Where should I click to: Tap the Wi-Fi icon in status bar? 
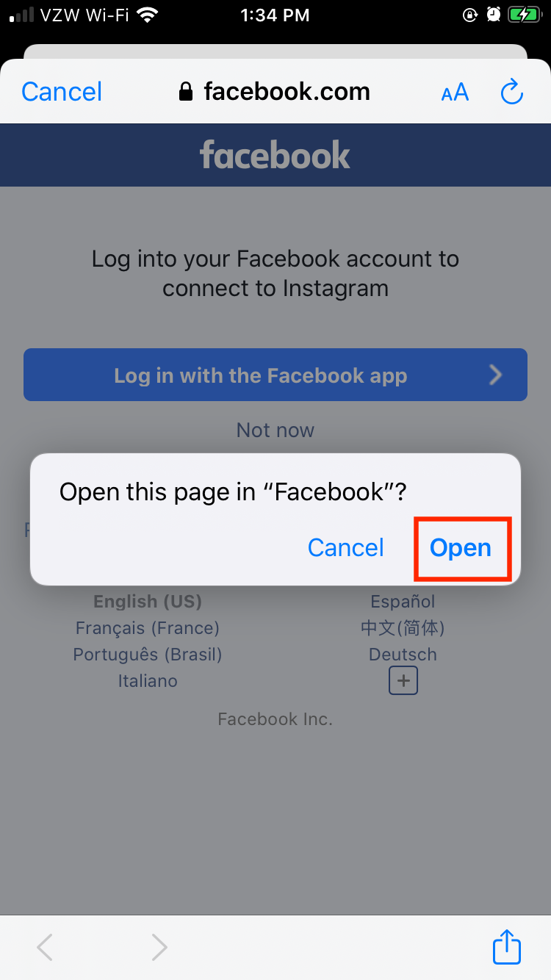point(147,14)
